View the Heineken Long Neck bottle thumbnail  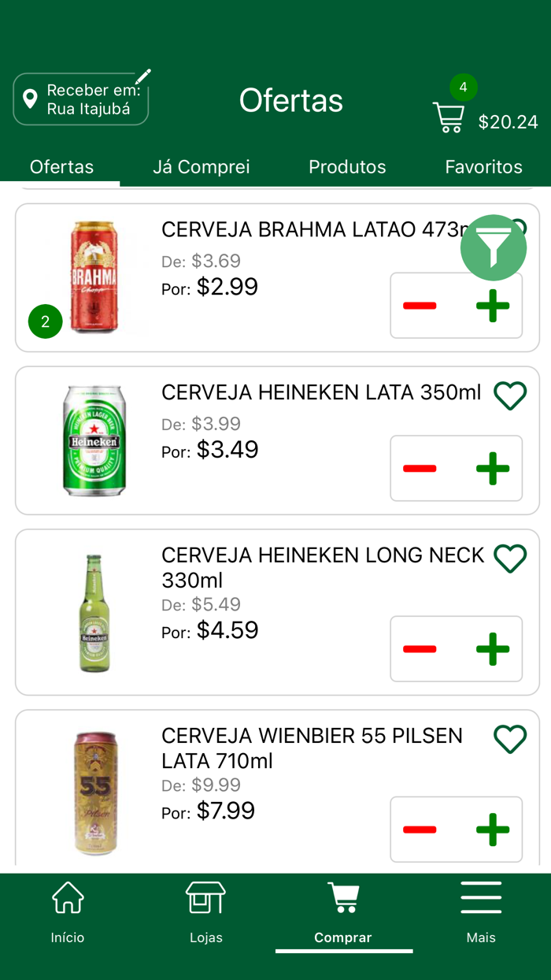94,612
